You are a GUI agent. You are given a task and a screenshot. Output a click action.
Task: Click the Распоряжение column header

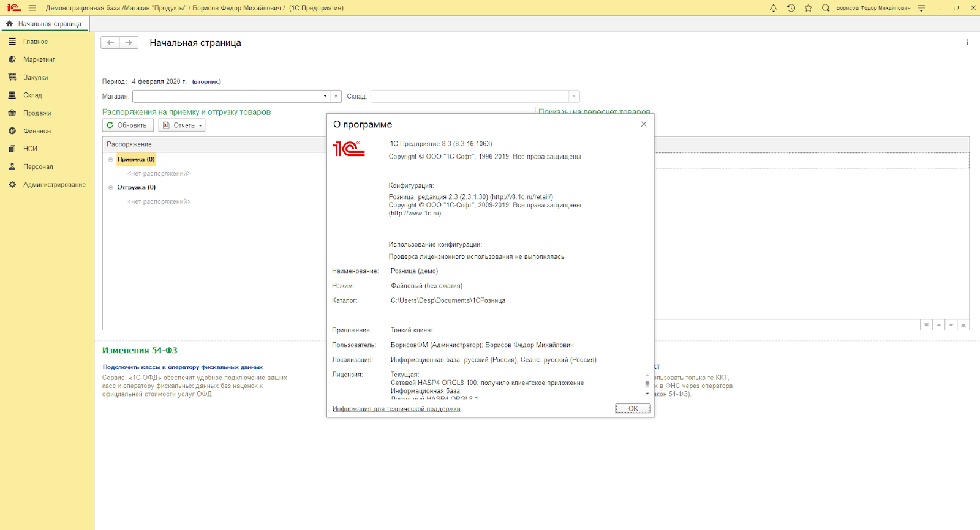click(215, 144)
